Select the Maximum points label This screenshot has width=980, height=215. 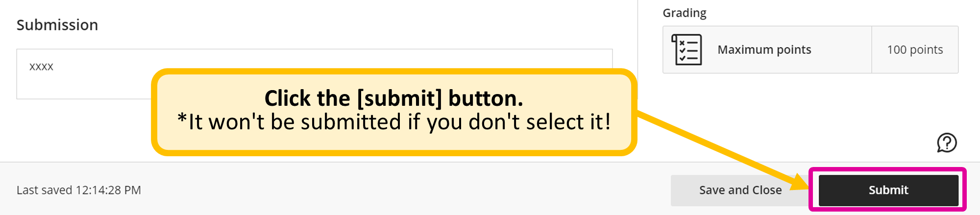click(x=764, y=49)
